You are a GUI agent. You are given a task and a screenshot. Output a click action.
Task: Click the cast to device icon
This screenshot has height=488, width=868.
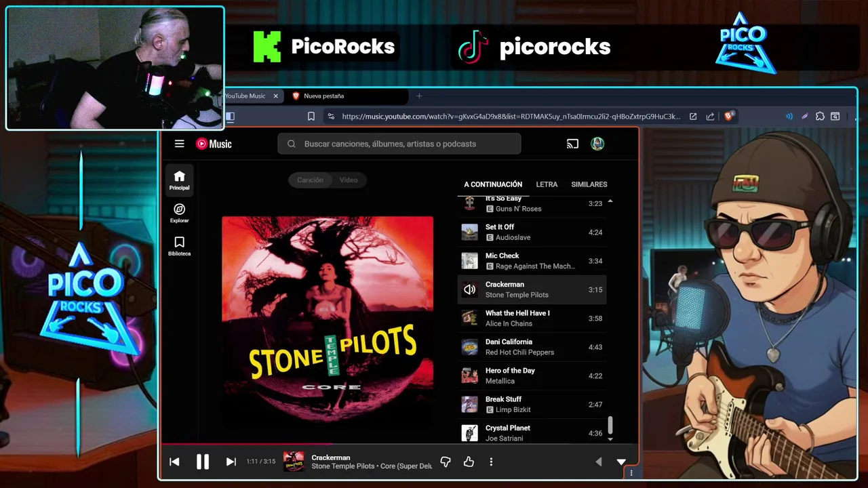(x=572, y=144)
